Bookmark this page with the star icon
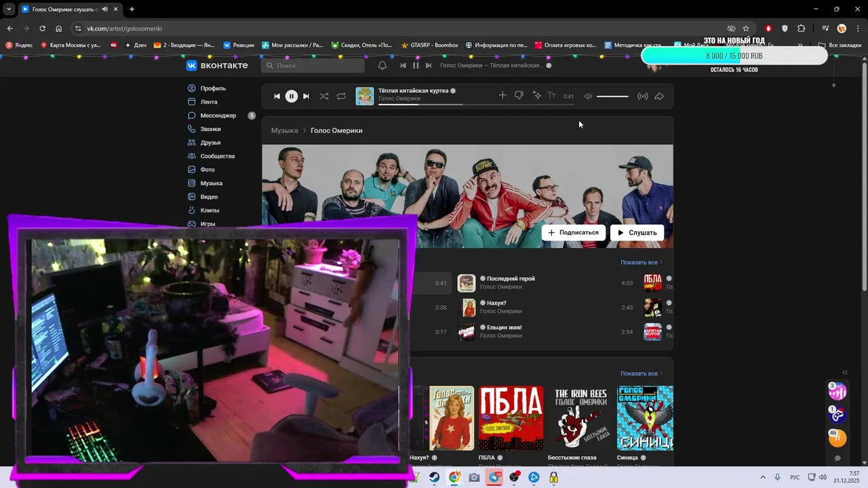This screenshot has width=868, height=488. (x=746, y=28)
